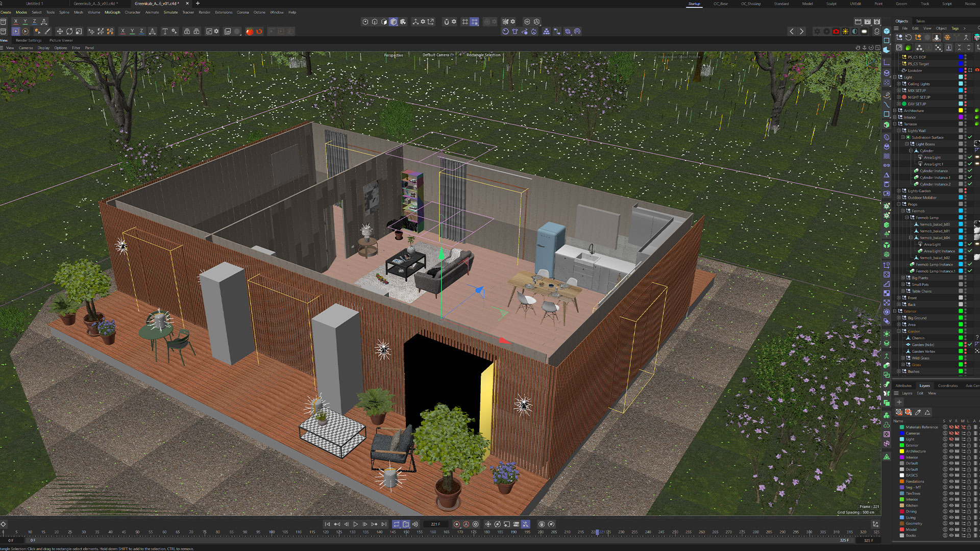Viewport: 980px width, 551px height.
Task: Expand the Architecture object group
Action: coord(895,111)
